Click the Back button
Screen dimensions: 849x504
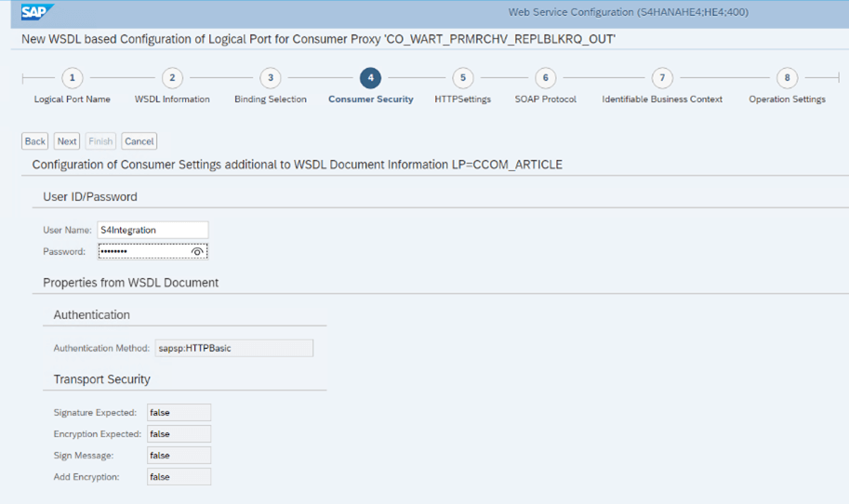click(35, 141)
